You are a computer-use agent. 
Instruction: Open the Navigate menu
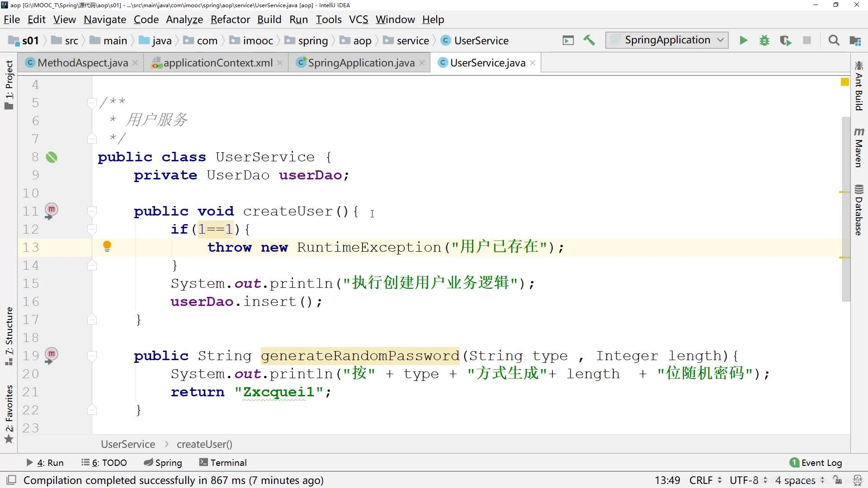pyautogui.click(x=105, y=19)
